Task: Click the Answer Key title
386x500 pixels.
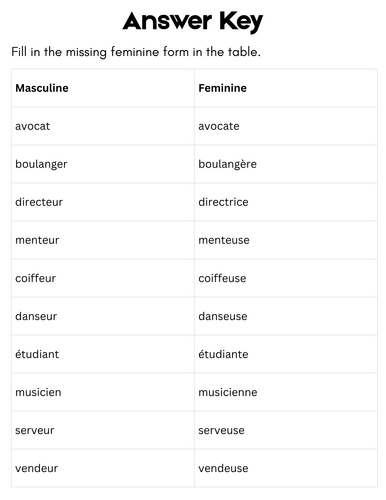Action: (193, 22)
